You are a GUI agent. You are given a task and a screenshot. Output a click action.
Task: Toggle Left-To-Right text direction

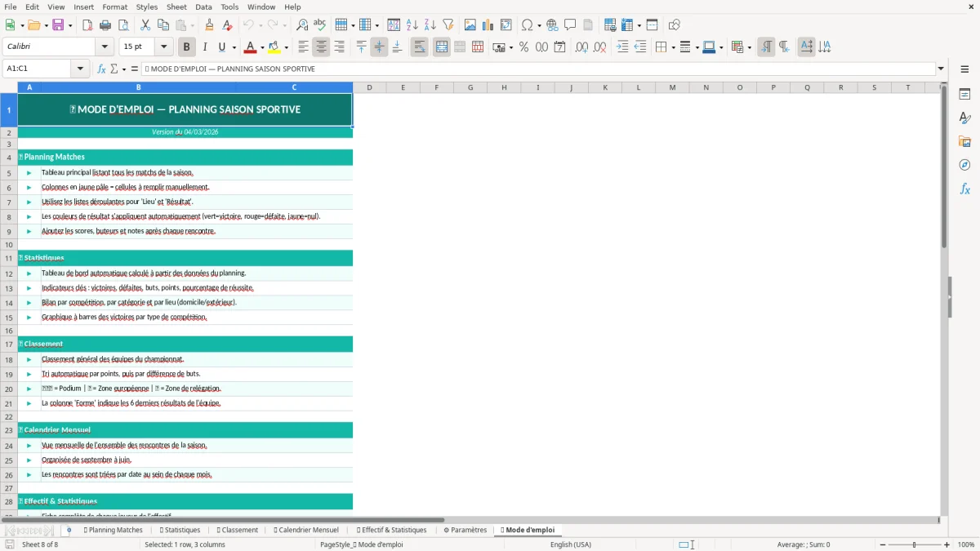(766, 47)
